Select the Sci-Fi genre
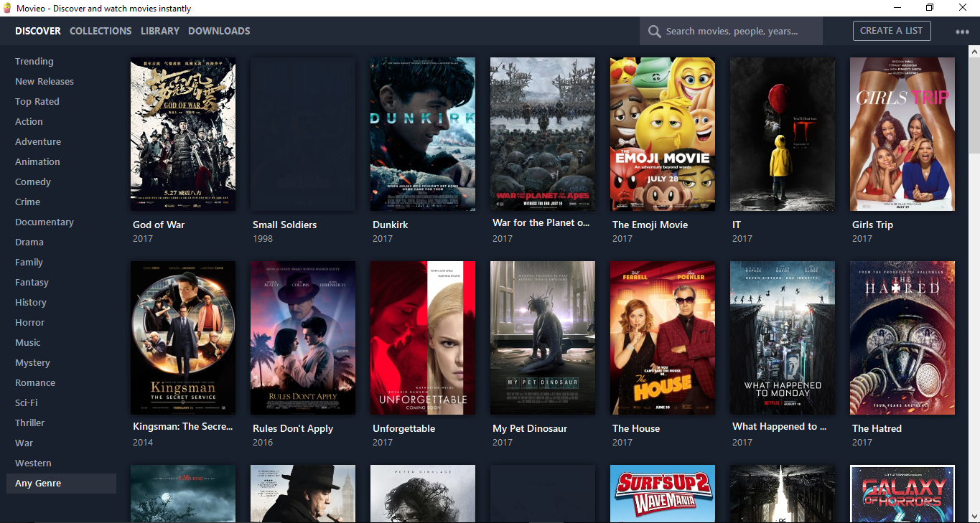 coord(27,402)
